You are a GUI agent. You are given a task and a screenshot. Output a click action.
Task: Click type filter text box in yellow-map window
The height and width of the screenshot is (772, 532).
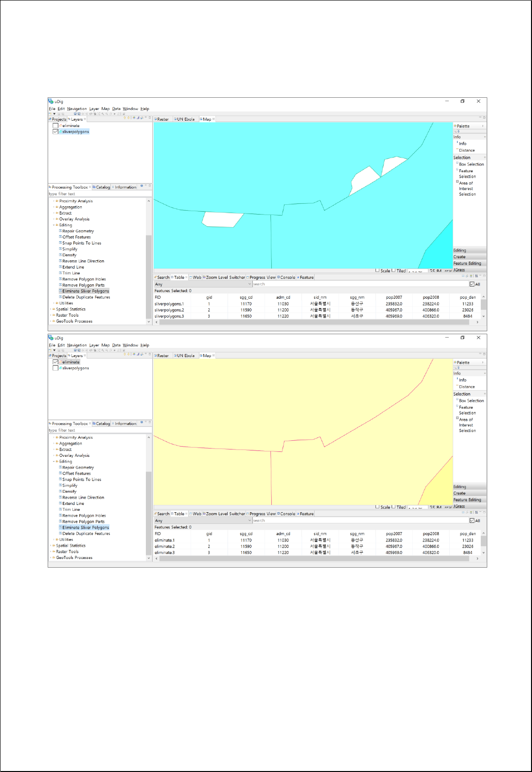(x=100, y=430)
